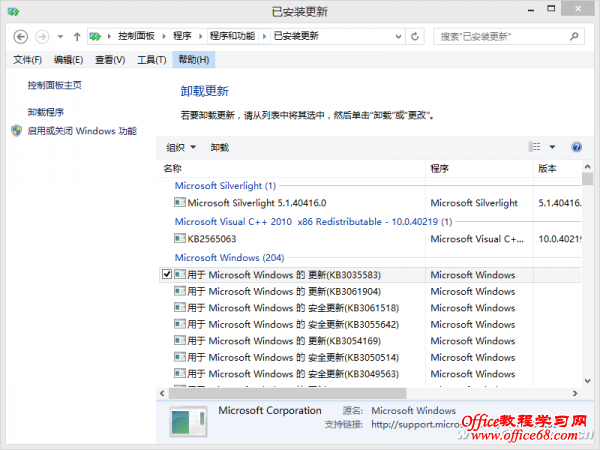Uncheck the KB3035583 update checkbox

[167, 274]
